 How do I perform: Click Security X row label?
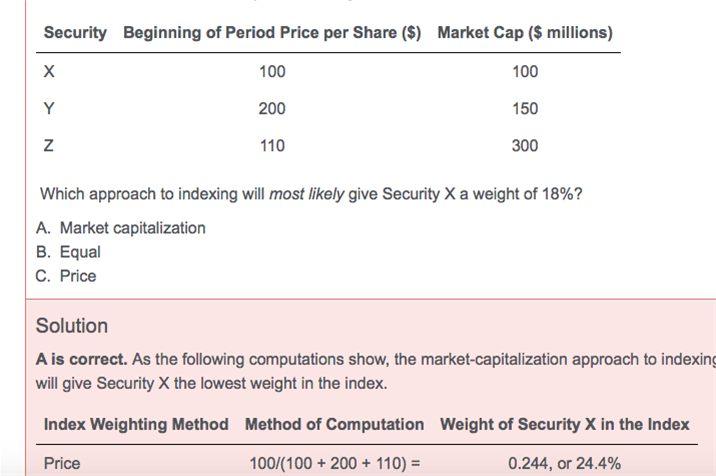tap(49, 72)
